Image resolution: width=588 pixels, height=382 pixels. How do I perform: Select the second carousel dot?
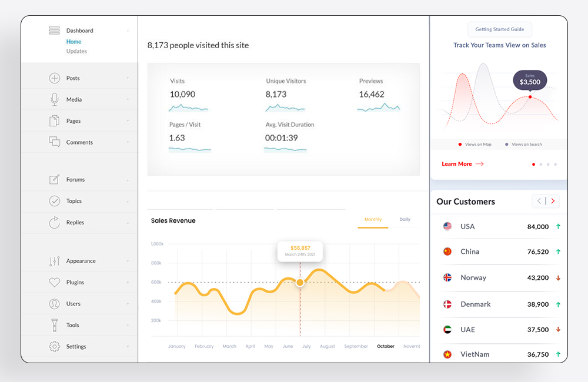click(541, 165)
